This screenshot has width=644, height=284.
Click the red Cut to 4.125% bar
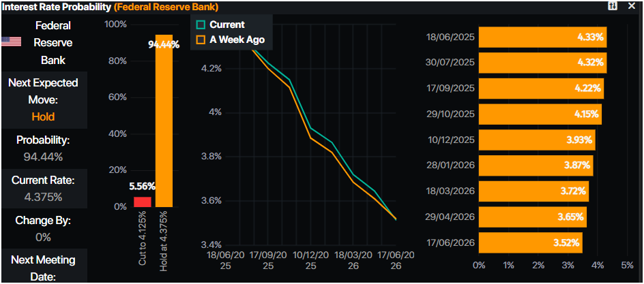coord(142,202)
